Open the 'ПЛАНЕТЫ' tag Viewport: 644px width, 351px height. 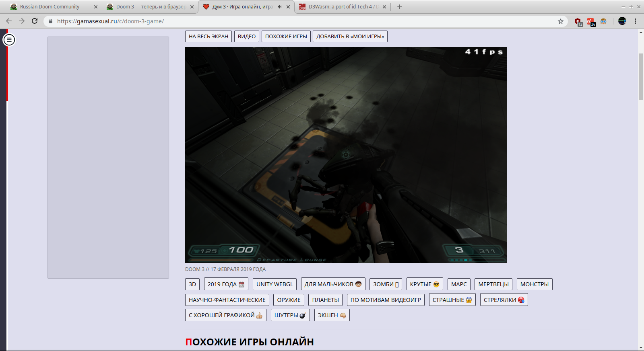(326, 300)
